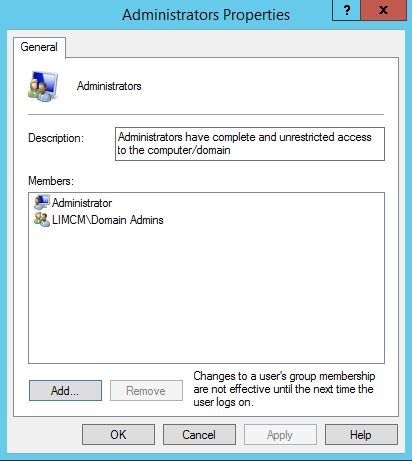This screenshot has width=412, height=461.
Task: Click the question mark help button
Action: pyautogui.click(x=347, y=10)
